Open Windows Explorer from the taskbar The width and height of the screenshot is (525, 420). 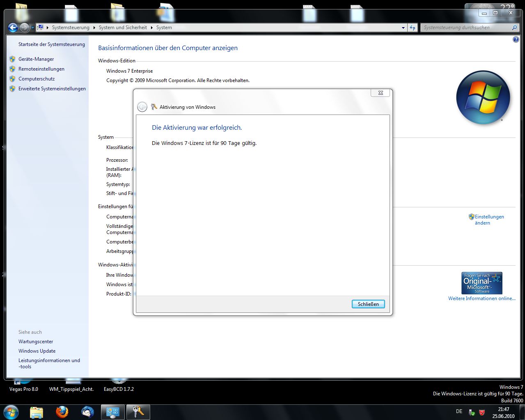tap(37, 412)
